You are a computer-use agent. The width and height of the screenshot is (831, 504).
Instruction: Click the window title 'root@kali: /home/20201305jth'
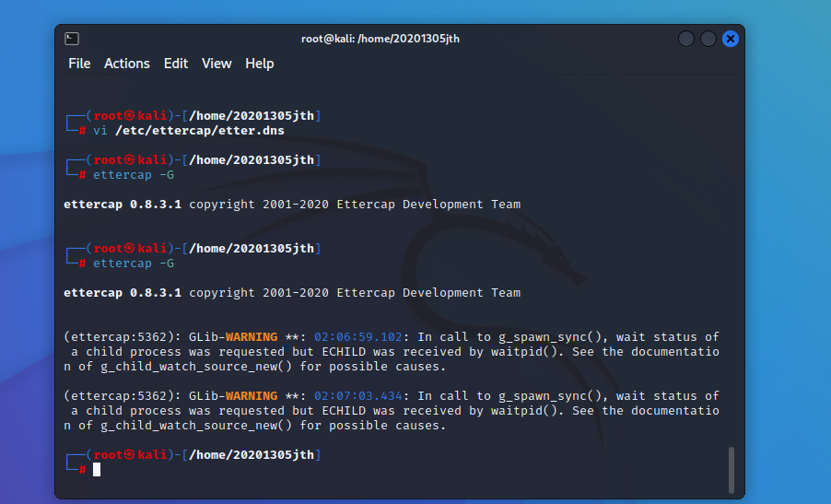pos(380,39)
